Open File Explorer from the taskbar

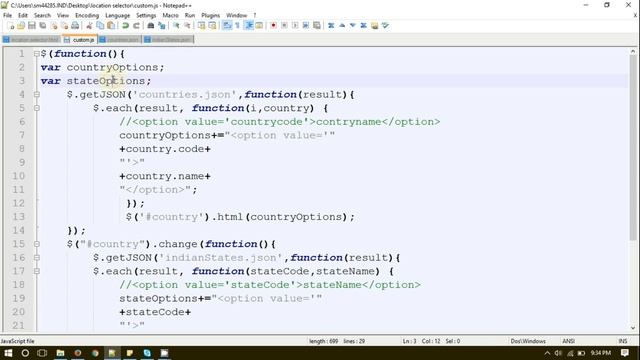(x=60, y=353)
